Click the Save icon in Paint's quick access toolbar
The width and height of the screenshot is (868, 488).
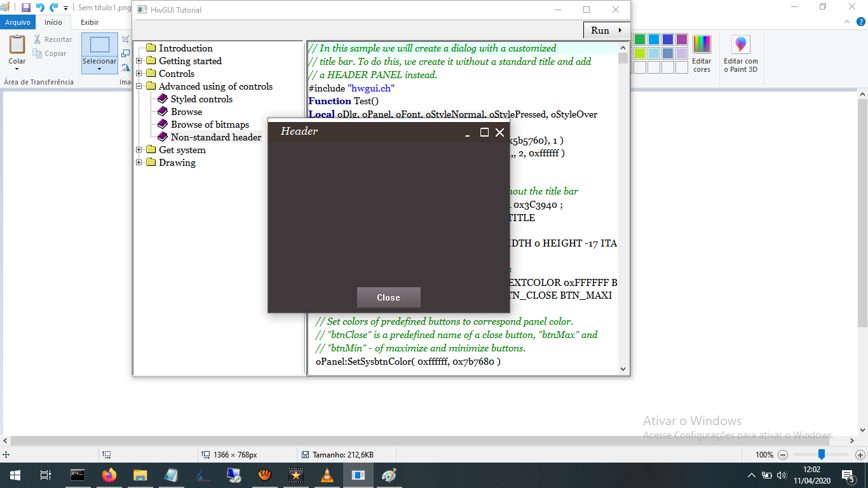pyautogui.click(x=26, y=8)
